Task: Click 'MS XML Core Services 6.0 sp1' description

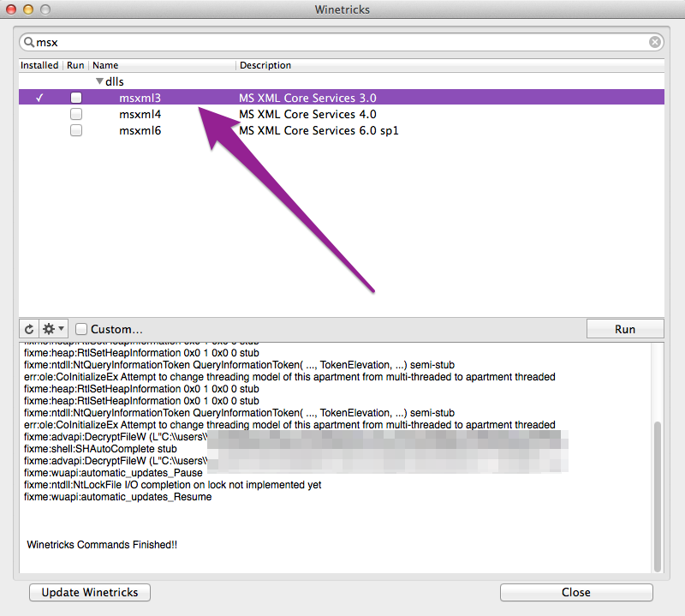Action: coord(319,130)
